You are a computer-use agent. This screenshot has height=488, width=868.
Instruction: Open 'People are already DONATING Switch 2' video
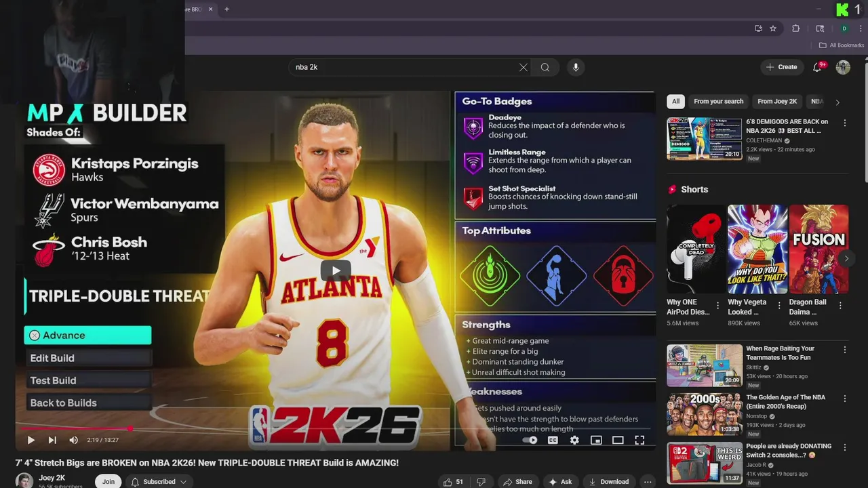(705, 463)
